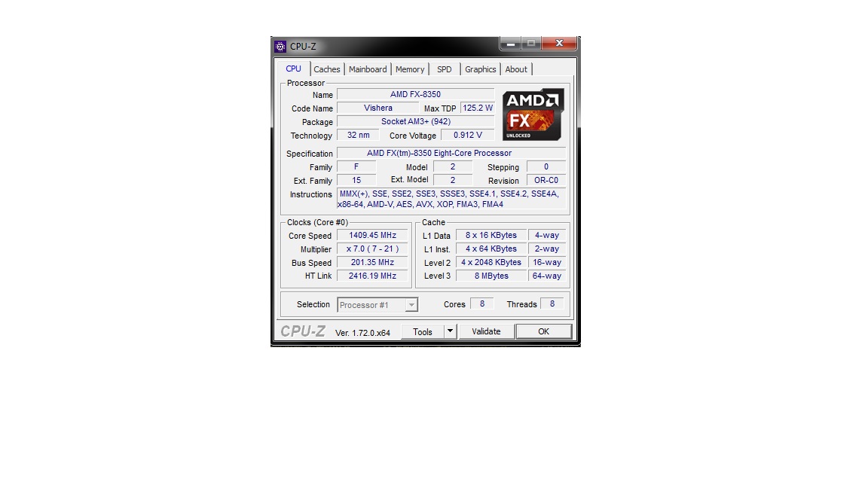868x488 pixels.
Task: Confirm with the OK button
Action: 543,331
